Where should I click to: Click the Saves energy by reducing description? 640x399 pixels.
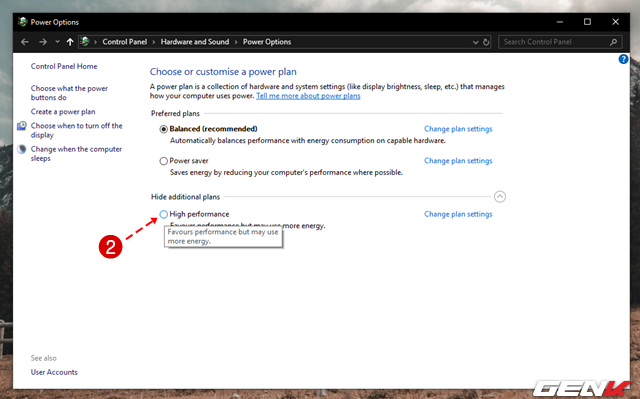click(286, 173)
